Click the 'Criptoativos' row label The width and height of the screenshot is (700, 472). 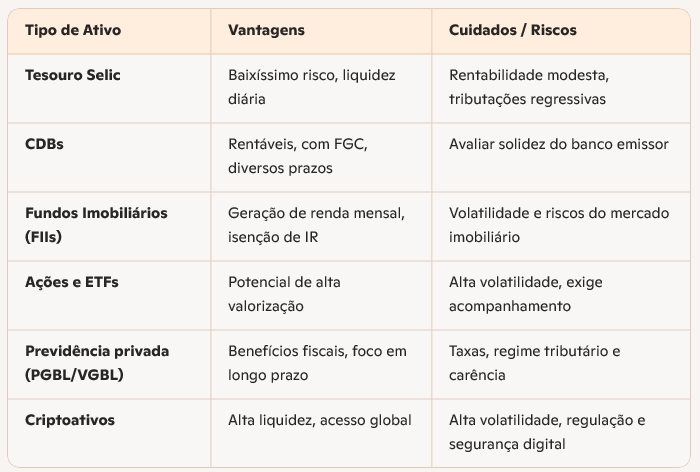(x=70, y=420)
